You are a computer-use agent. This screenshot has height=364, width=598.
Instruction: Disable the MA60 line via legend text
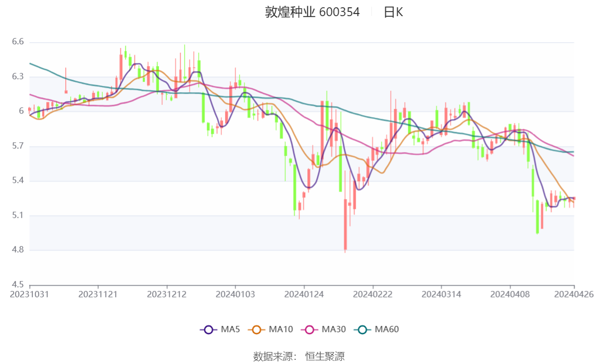pos(387,329)
